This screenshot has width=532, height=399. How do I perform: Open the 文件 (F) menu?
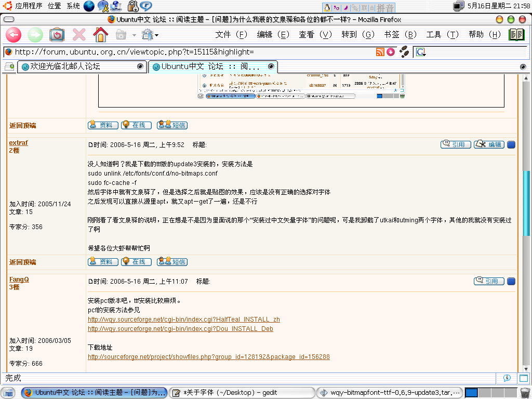point(231,34)
